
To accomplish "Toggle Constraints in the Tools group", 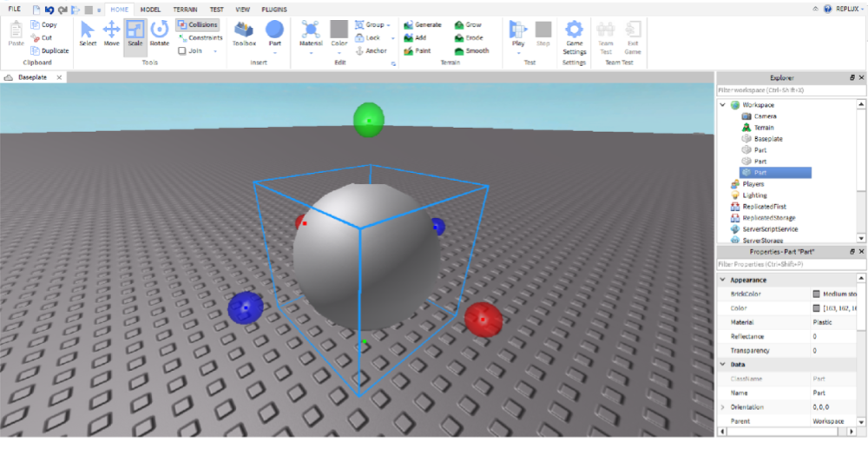I will [199, 38].
